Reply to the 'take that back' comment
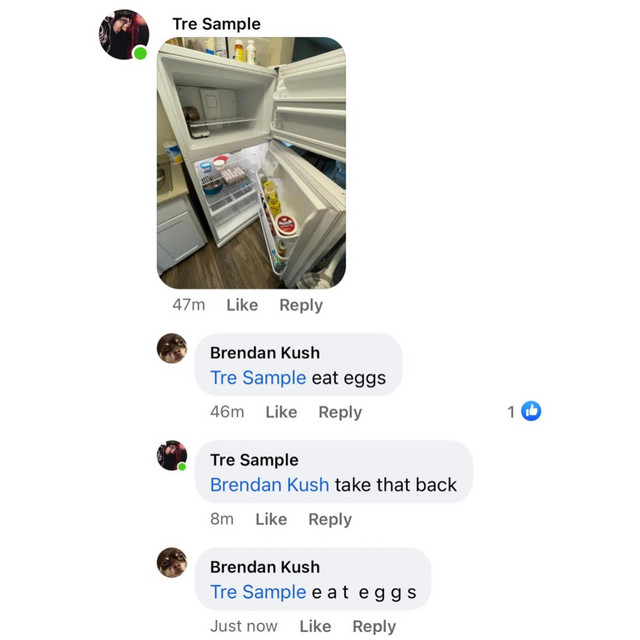Image resolution: width=640 pixels, height=640 pixels. pyautogui.click(x=330, y=520)
